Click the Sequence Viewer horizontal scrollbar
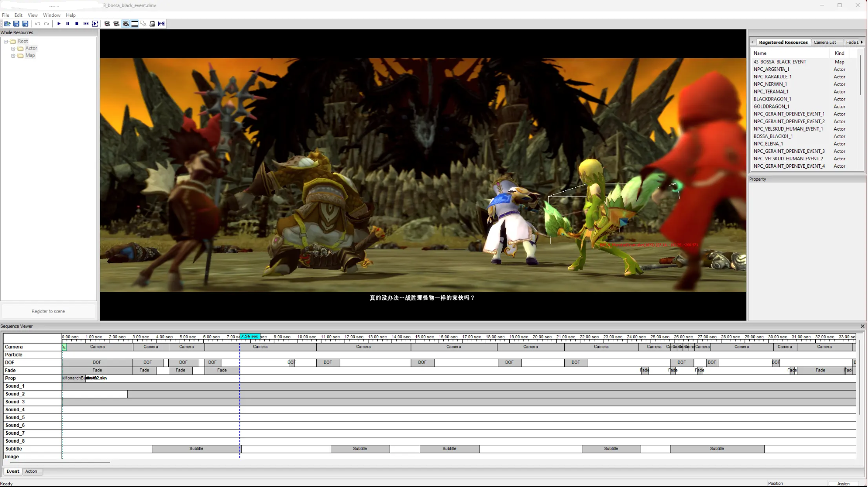The width and height of the screenshot is (868, 487). click(x=59, y=462)
